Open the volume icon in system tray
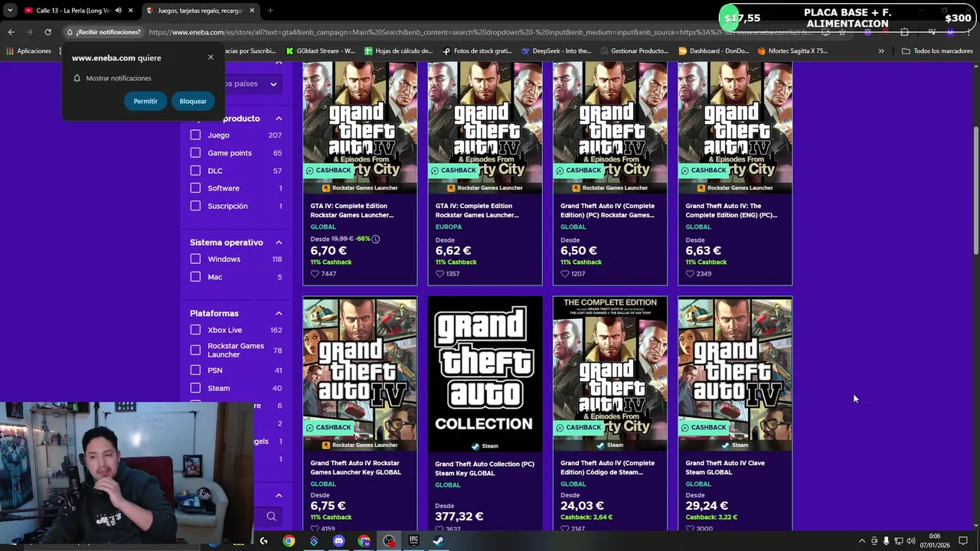The height and width of the screenshot is (551, 980). click(911, 541)
